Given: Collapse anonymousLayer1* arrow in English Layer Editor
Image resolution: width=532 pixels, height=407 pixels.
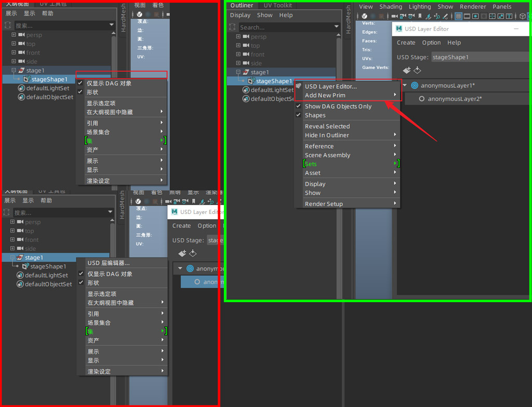Looking at the screenshot, I should (x=405, y=86).
